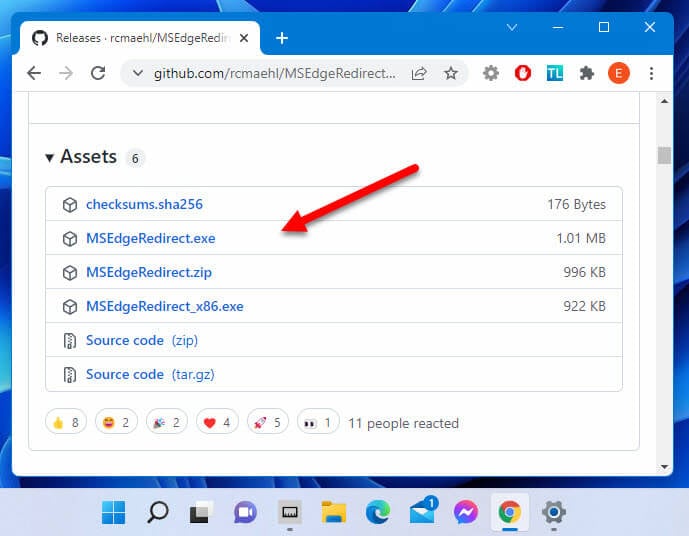This screenshot has width=689, height=536.
Task: Open the Windows Start menu
Action: (113, 512)
